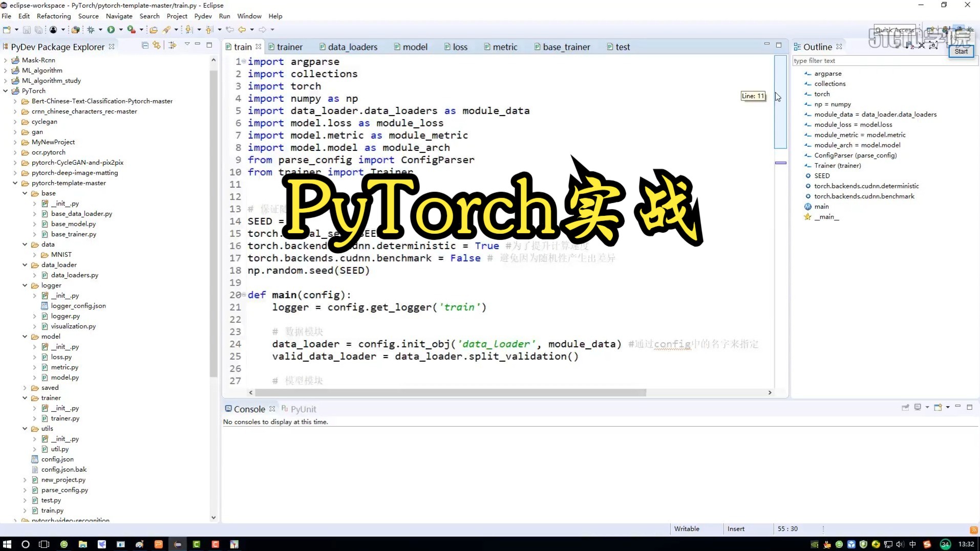The height and width of the screenshot is (551, 980).
Task: Click Collapse All in Package Explorer
Action: click(145, 46)
